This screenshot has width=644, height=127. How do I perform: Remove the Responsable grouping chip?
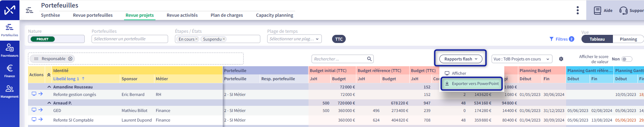pos(70,59)
